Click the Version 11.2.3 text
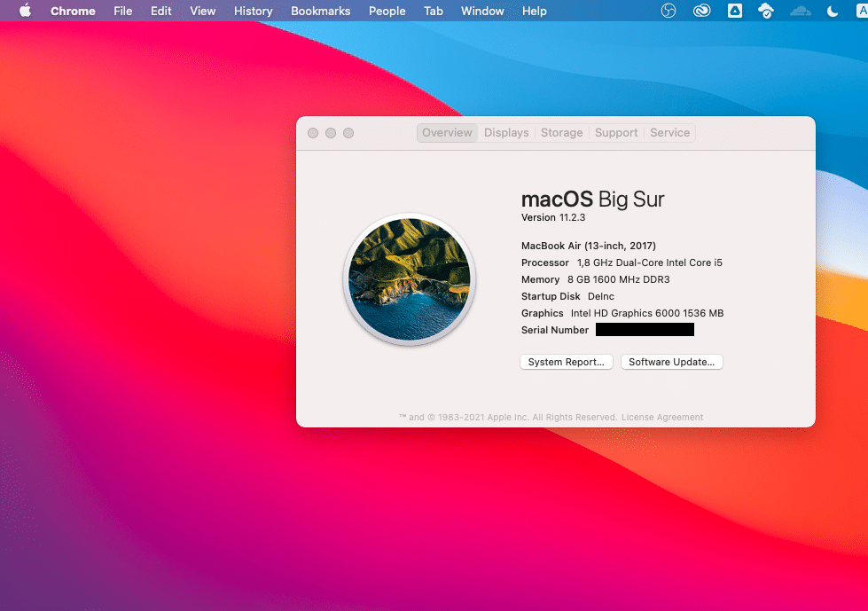Viewport: 868px width, 611px height. pyautogui.click(x=553, y=217)
